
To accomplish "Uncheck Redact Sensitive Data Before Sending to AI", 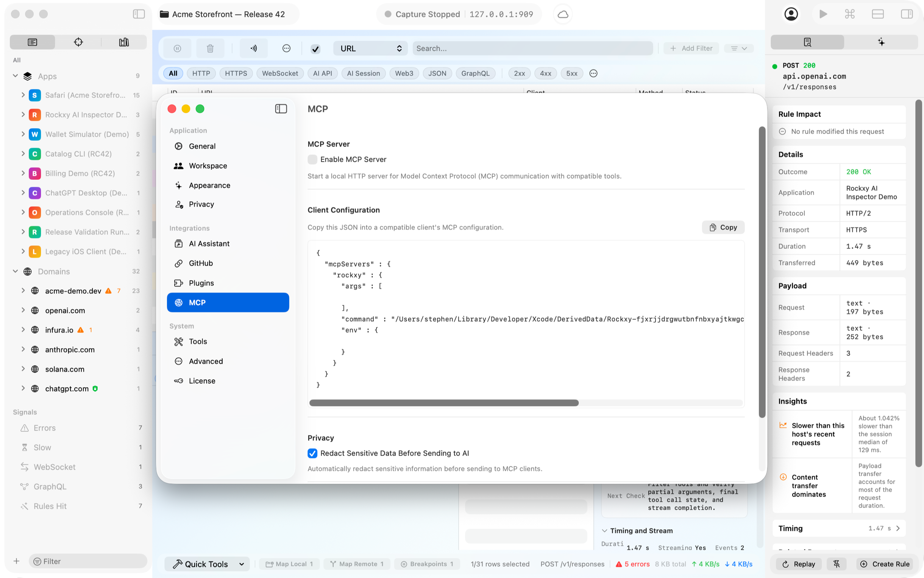I will tap(312, 453).
